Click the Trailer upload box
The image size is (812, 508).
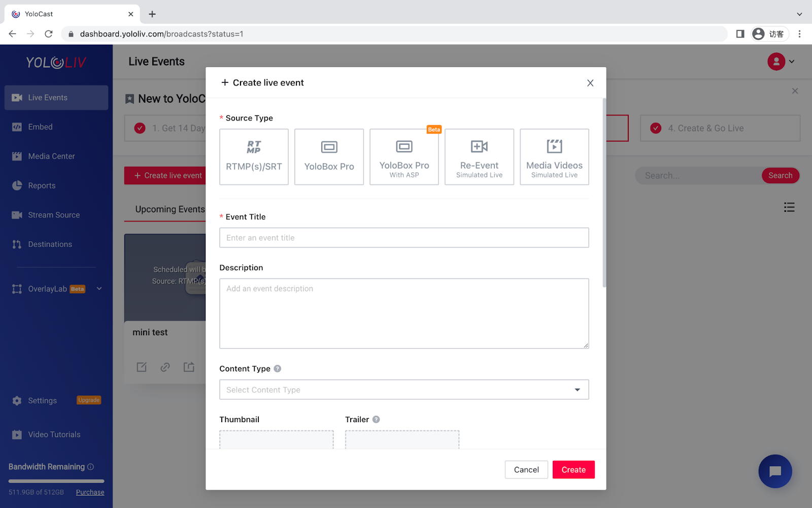(402, 440)
